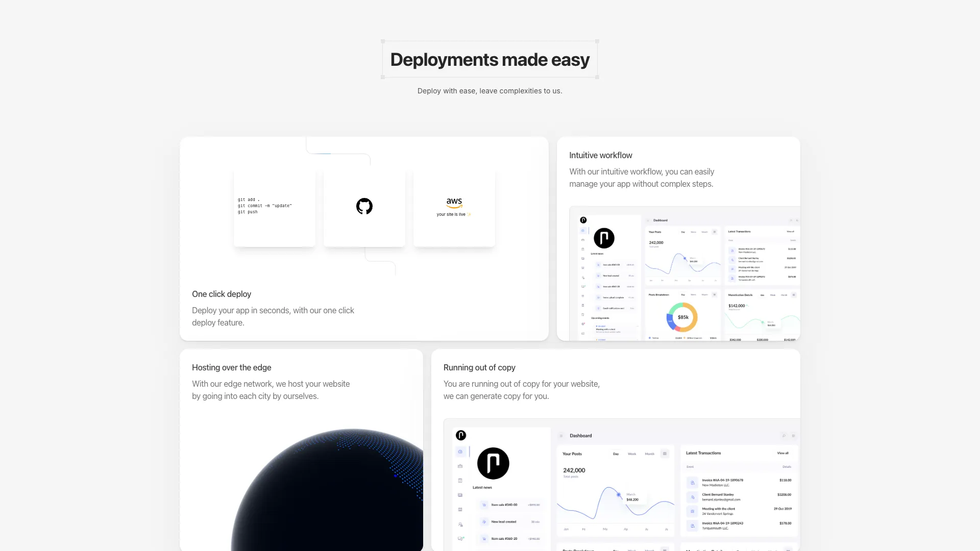
Task: Click the search icon in lower dashboard header
Action: point(783,436)
